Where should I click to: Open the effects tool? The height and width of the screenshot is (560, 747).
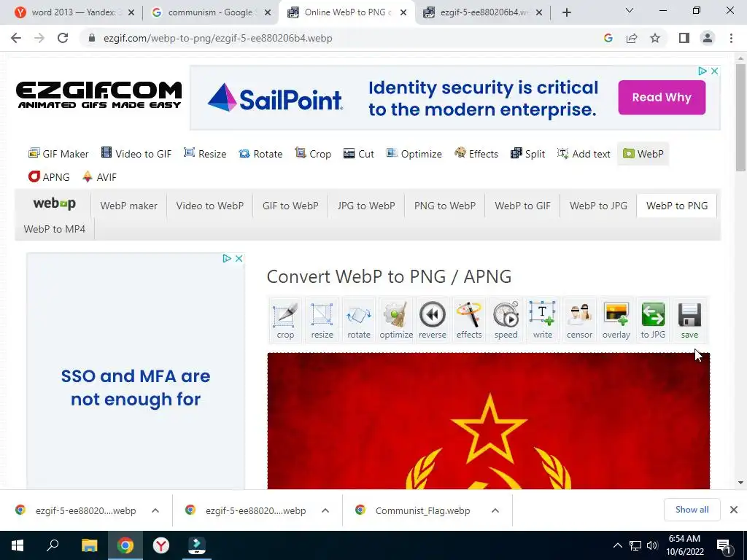[469, 319]
